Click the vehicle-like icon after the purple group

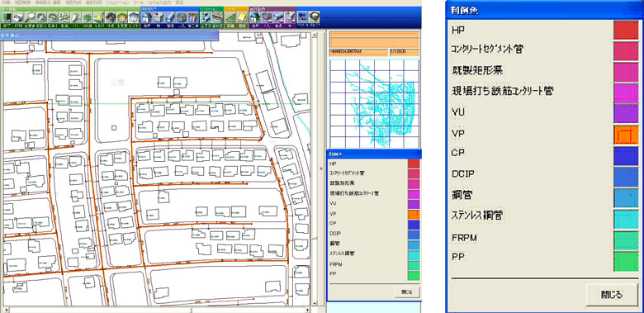click(x=303, y=17)
